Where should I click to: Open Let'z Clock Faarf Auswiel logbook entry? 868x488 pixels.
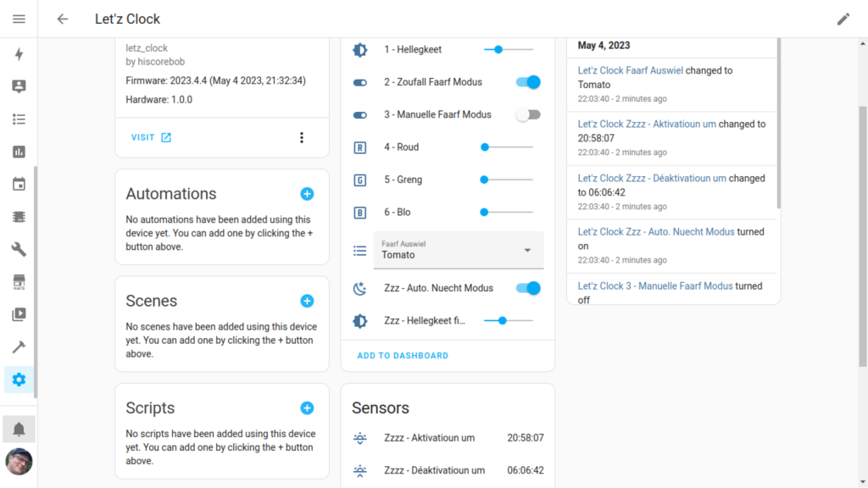(x=630, y=70)
